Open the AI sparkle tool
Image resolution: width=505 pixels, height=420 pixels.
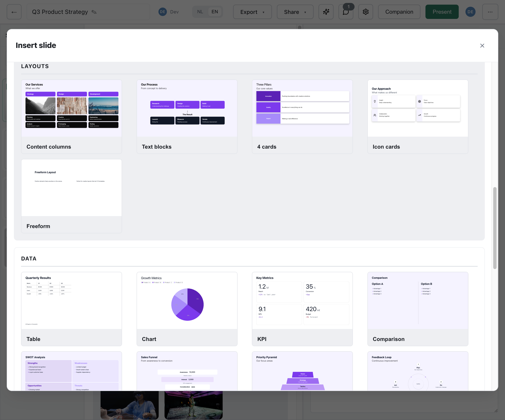326,12
